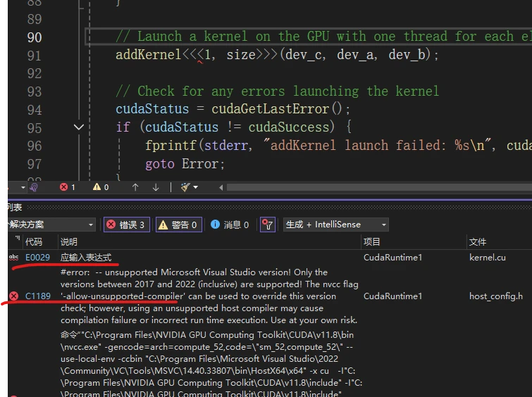This screenshot has width=532, height=397.
Task: Click host_config.h in the file column
Action: 496,296
